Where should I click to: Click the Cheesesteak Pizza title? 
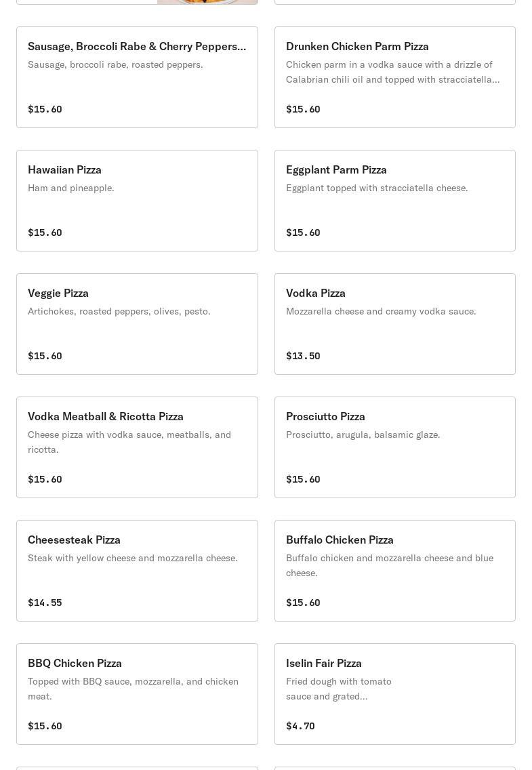coord(74,540)
